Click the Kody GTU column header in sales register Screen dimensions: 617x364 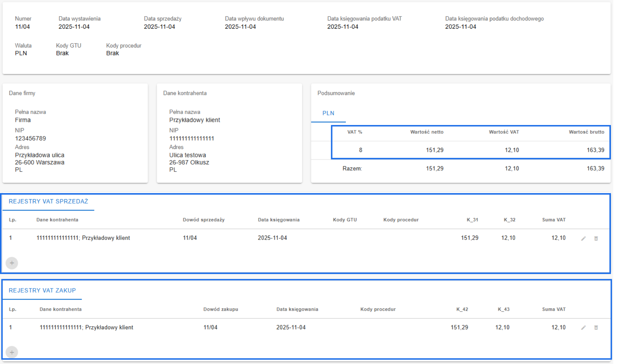pos(345,220)
